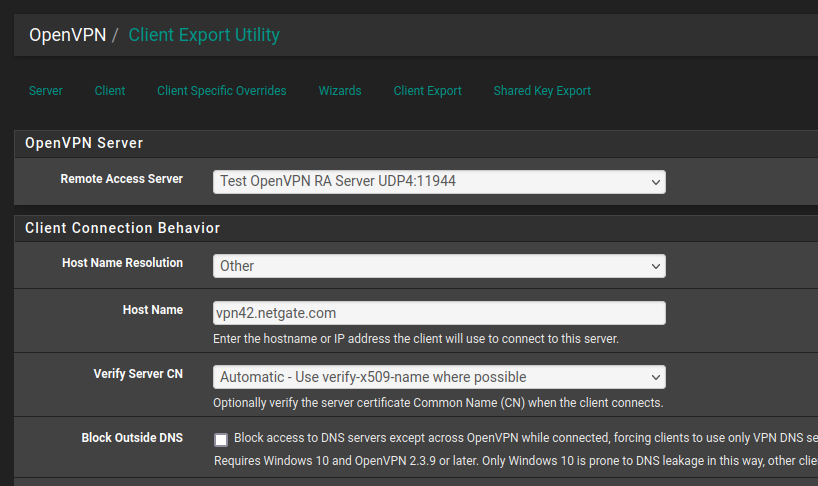Open Client Specific Overrides tab
This screenshot has width=818, height=486.
[x=222, y=91]
